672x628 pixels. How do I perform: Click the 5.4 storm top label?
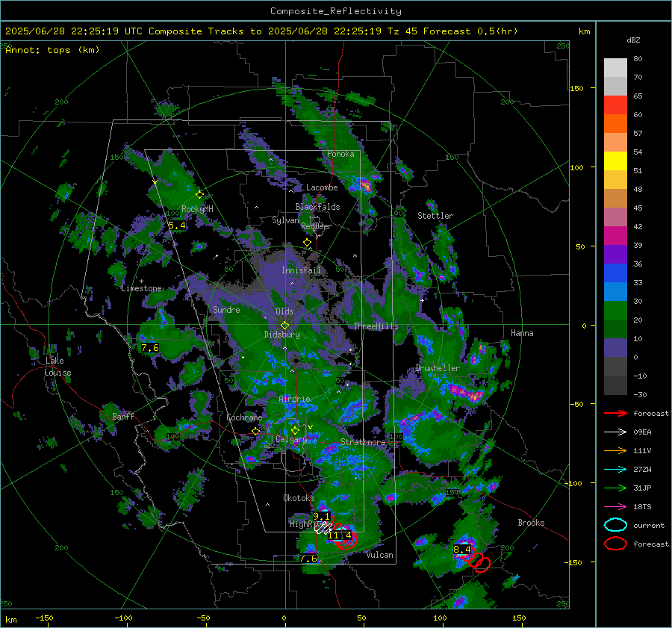click(176, 226)
